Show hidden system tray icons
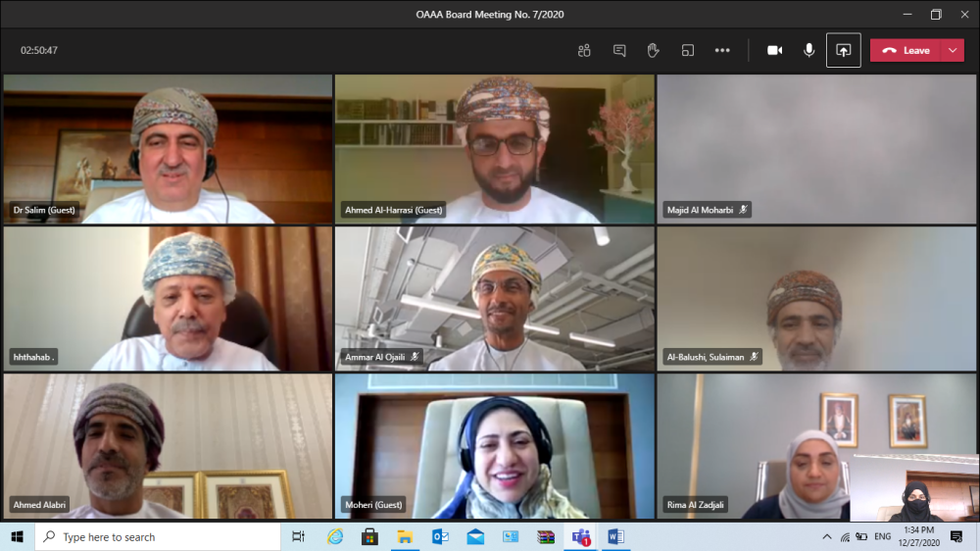This screenshot has width=980, height=551. click(x=827, y=537)
